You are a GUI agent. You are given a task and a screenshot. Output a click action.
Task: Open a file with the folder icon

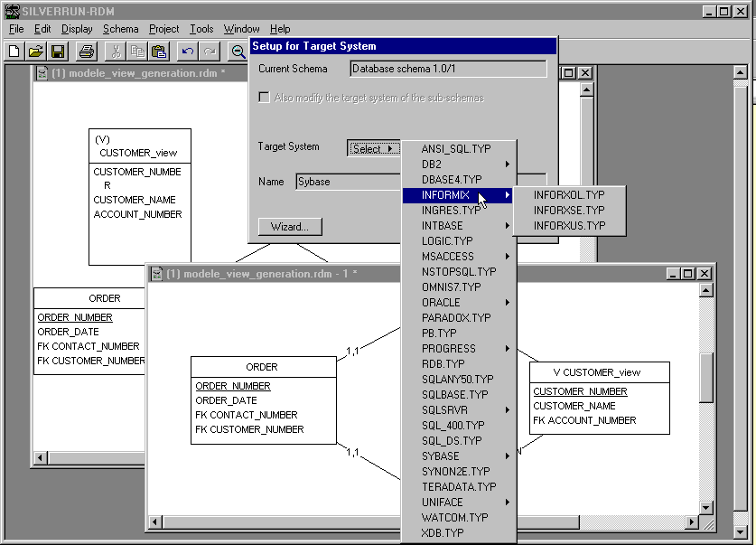pos(36,52)
